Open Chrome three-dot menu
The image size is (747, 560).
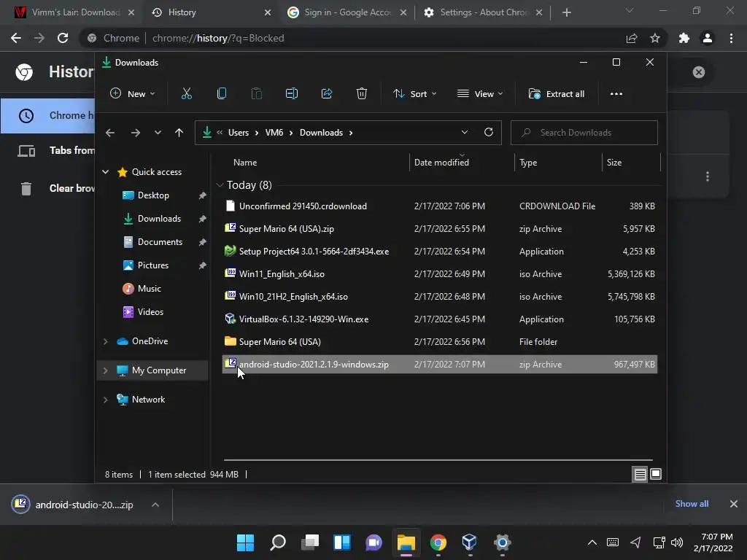pos(731,38)
